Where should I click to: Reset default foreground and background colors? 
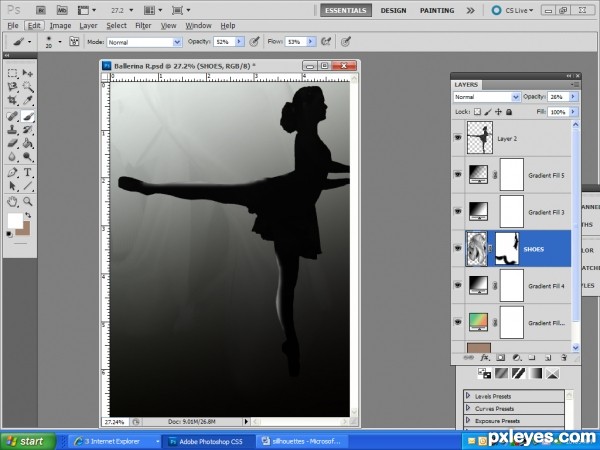[x=10, y=234]
